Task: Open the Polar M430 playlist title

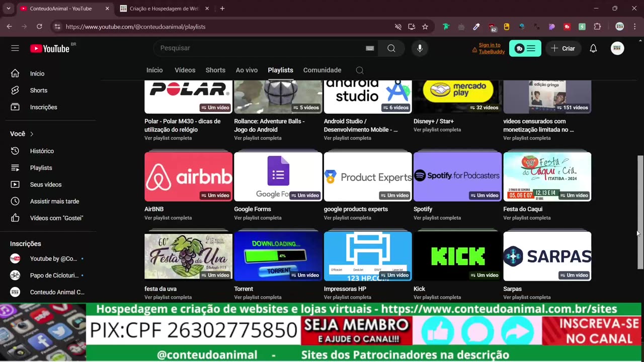Action: click(x=183, y=125)
